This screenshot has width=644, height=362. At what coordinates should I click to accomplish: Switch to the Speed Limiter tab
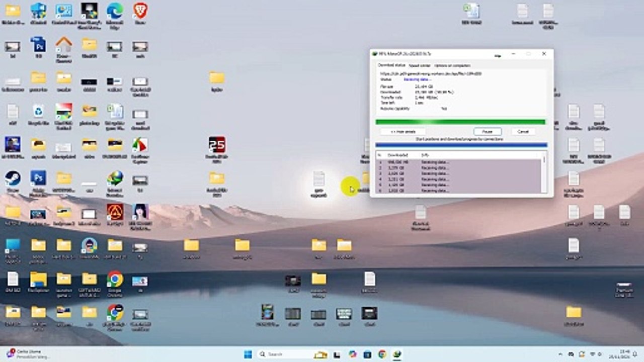tap(419, 65)
